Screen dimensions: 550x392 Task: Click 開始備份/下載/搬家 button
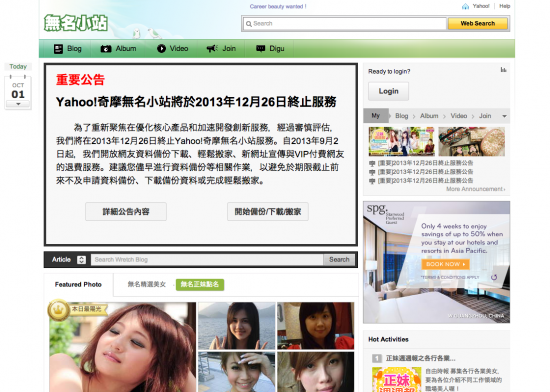pos(268,211)
